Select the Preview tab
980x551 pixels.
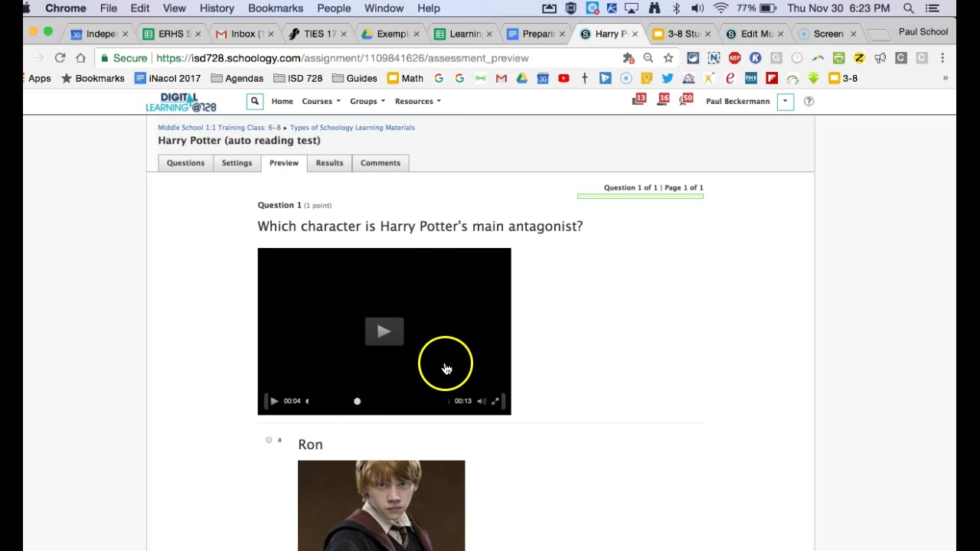pyautogui.click(x=284, y=163)
